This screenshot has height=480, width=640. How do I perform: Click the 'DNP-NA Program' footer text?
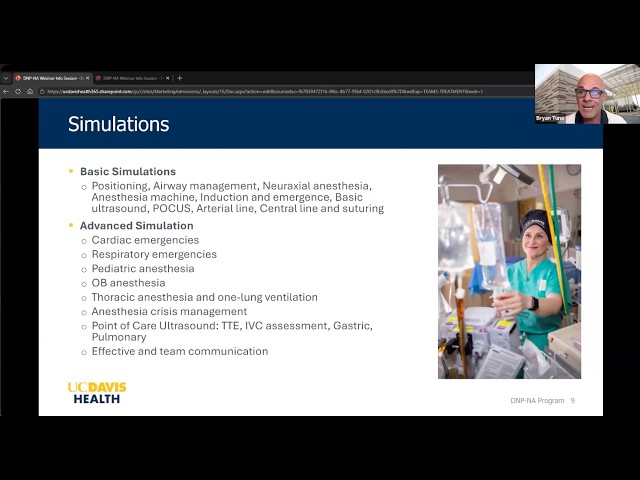coord(537,401)
